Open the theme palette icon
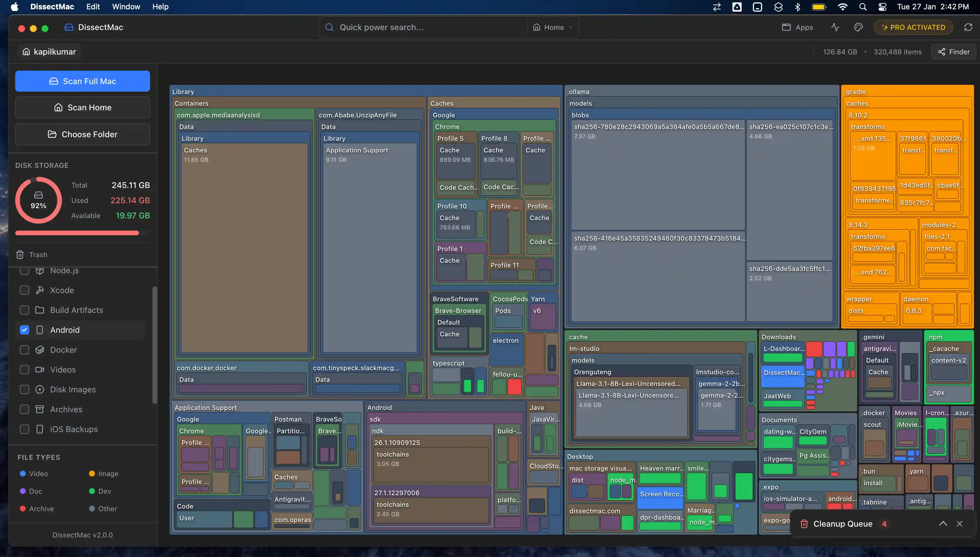The width and height of the screenshot is (980, 557). point(858,27)
